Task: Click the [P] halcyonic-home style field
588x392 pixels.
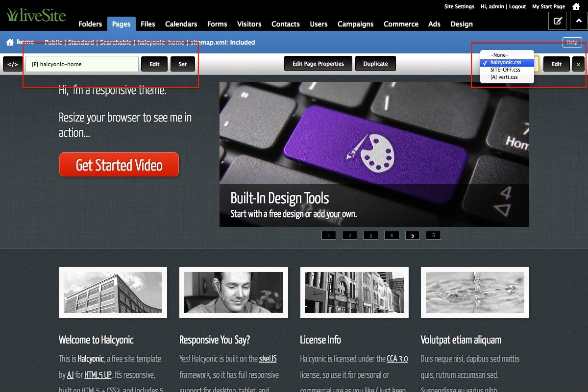Action: 82,64
